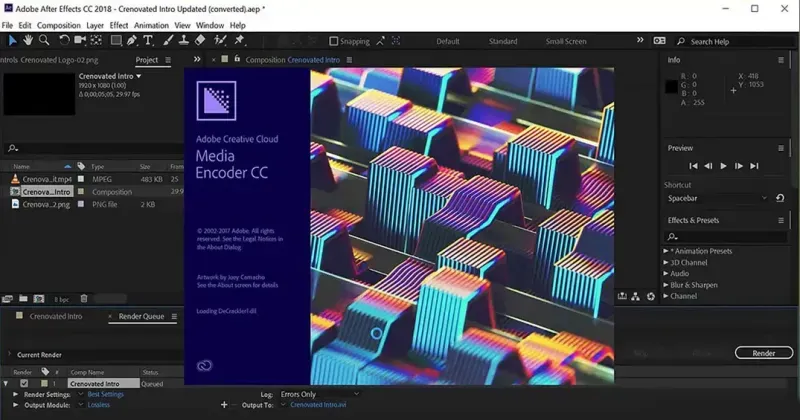Select the Horizontal Type tool

[x=148, y=40]
